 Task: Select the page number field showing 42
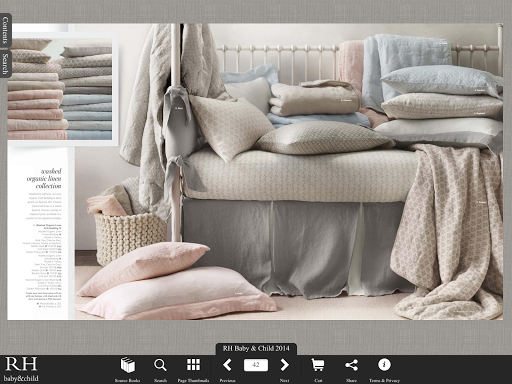pos(256,365)
